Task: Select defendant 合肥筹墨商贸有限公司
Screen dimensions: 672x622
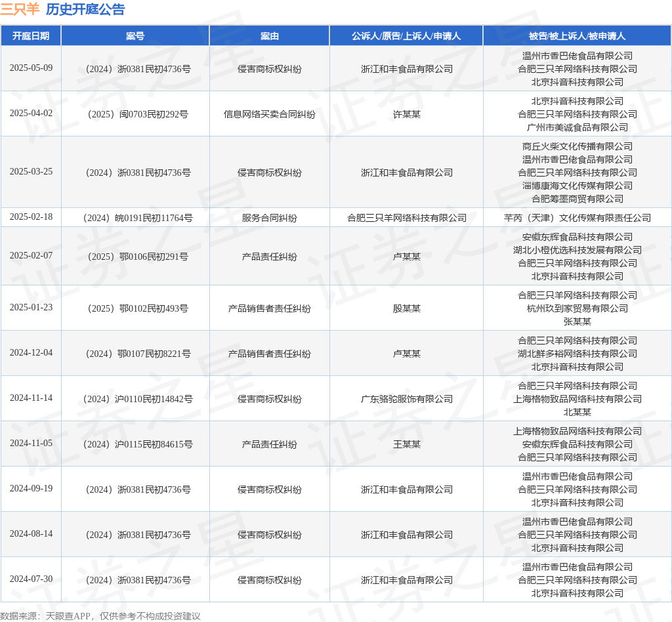Action: [577, 199]
